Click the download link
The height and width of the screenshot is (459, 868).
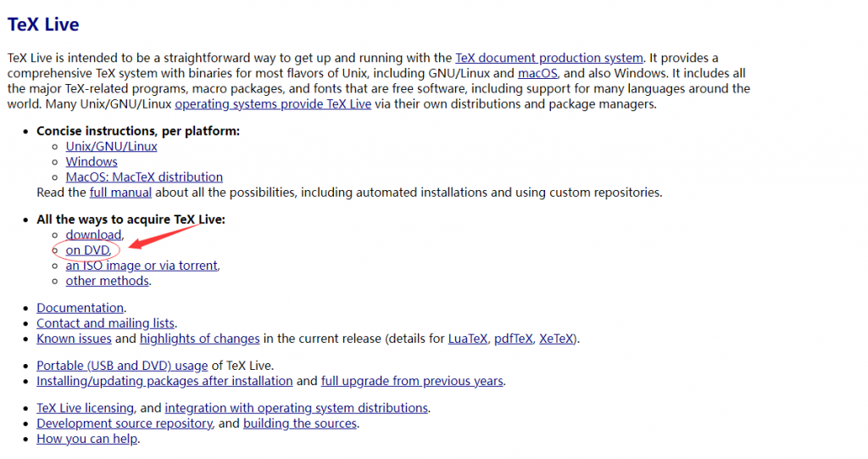point(93,235)
